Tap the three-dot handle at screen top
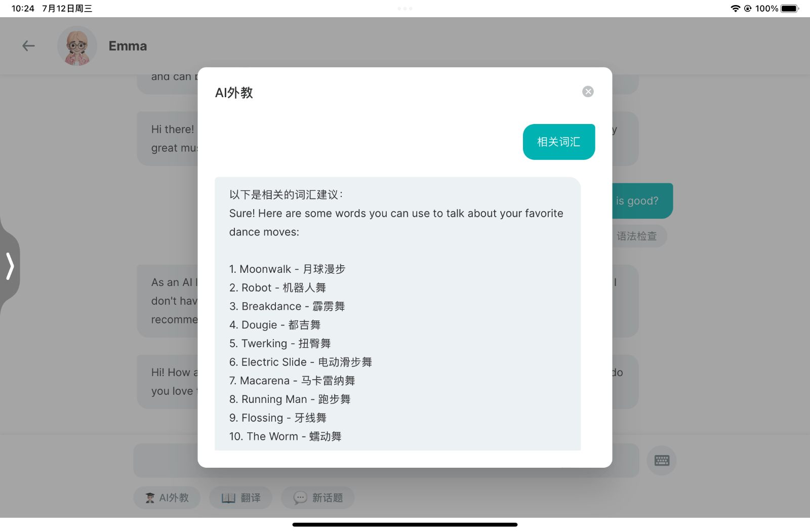This screenshot has width=810, height=532. [x=405, y=8]
